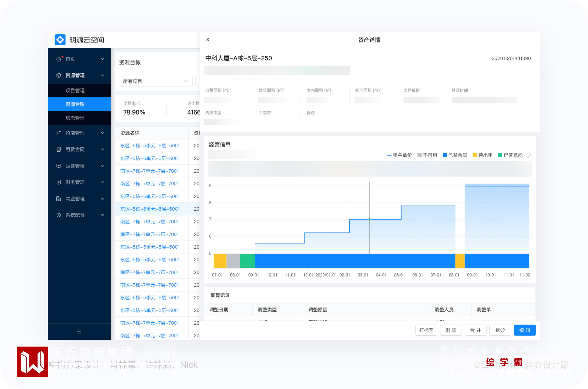This screenshot has width=588, height=389.
Task: Collapse the 资源管理 menu chevron
Action: [x=102, y=75]
